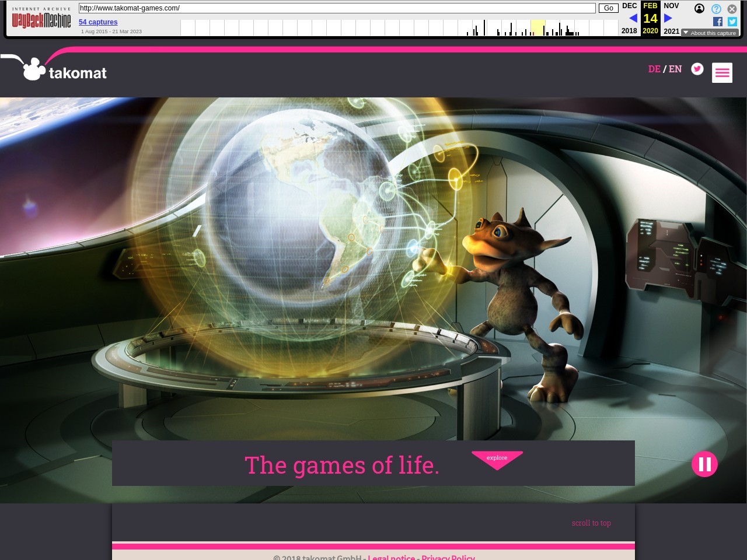This screenshot has width=747, height=560.
Task: Open the 54 captures link
Action: [98, 22]
